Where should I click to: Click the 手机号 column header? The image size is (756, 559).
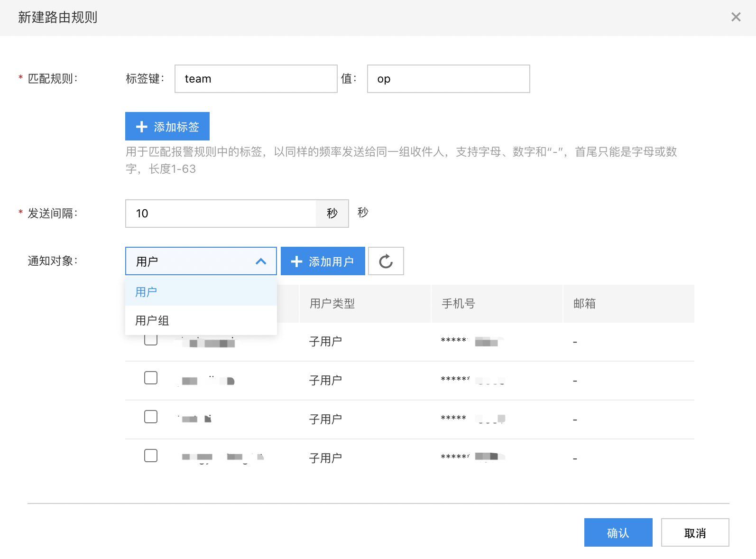click(497, 304)
